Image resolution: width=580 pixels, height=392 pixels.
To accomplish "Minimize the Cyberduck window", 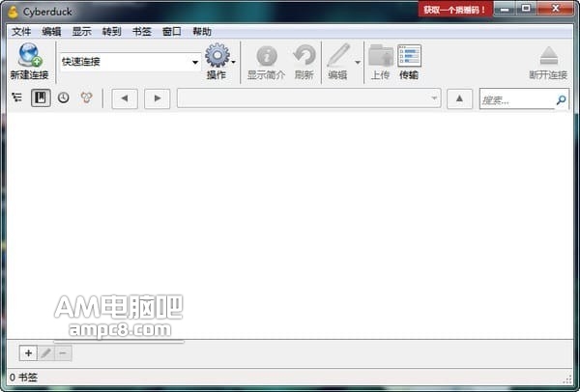I will point(505,9).
